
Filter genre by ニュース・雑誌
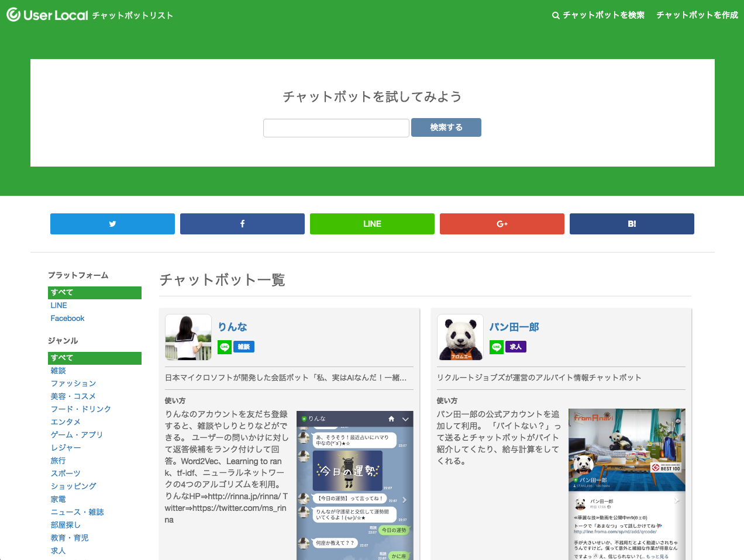click(77, 512)
